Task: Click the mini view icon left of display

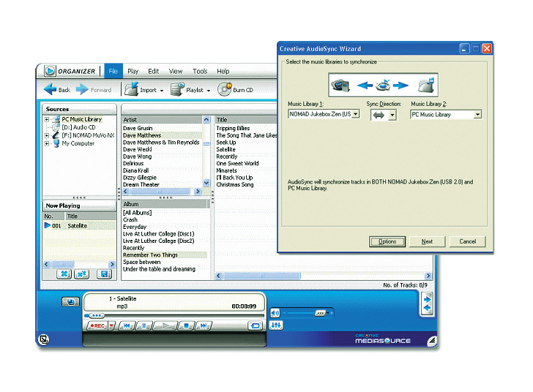Action: coord(70,301)
